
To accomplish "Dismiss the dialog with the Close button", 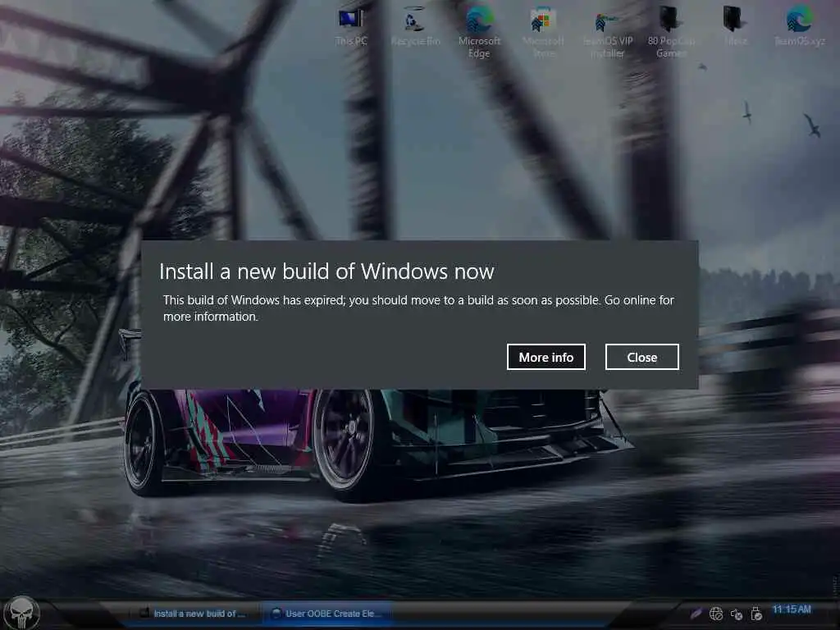I will coord(641,357).
